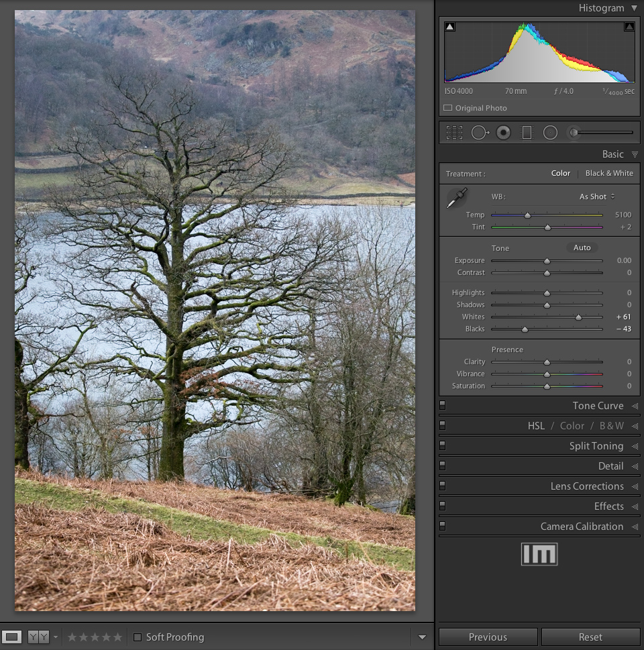This screenshot has width=644, height=650.
Task: Expand the Lens Corrections panel
Action: (x=587, y=486)
